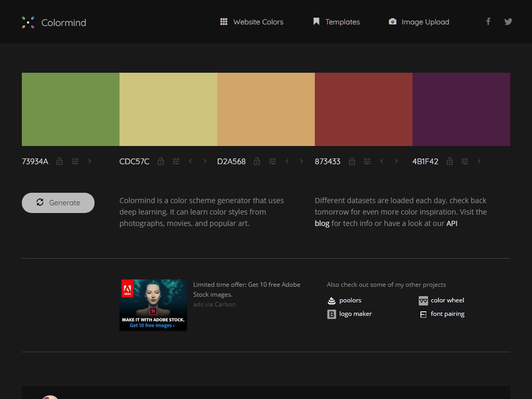Viewport: 532px width, 399px height.
Task: Open the logo maker project link
Action: pyautogui.click(x=355, y=314)
